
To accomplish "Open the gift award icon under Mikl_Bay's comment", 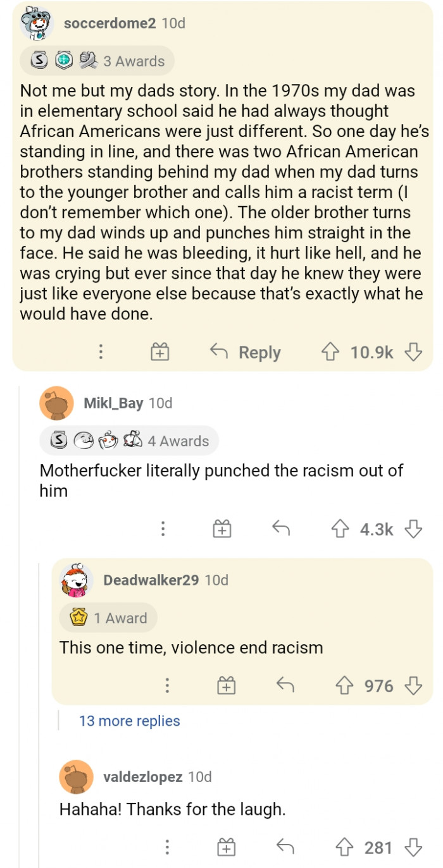I will (x=221, y=530).
